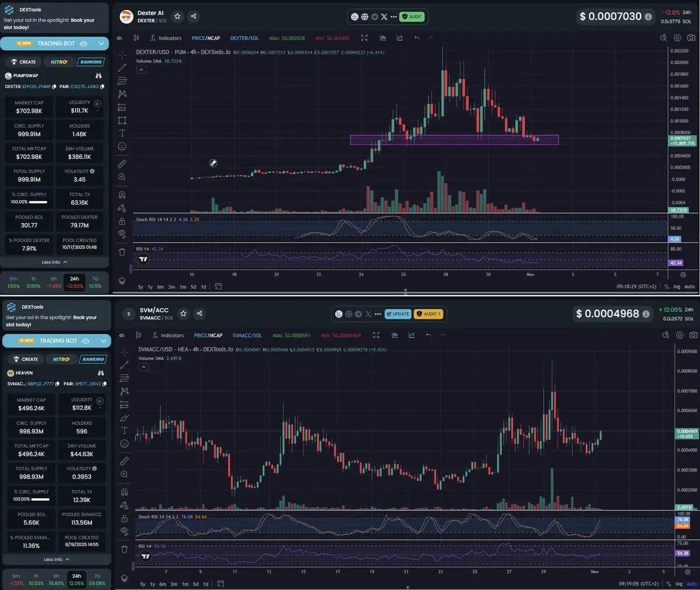Favorite Dexter AI with the star icon

click(x=177, y=16)
